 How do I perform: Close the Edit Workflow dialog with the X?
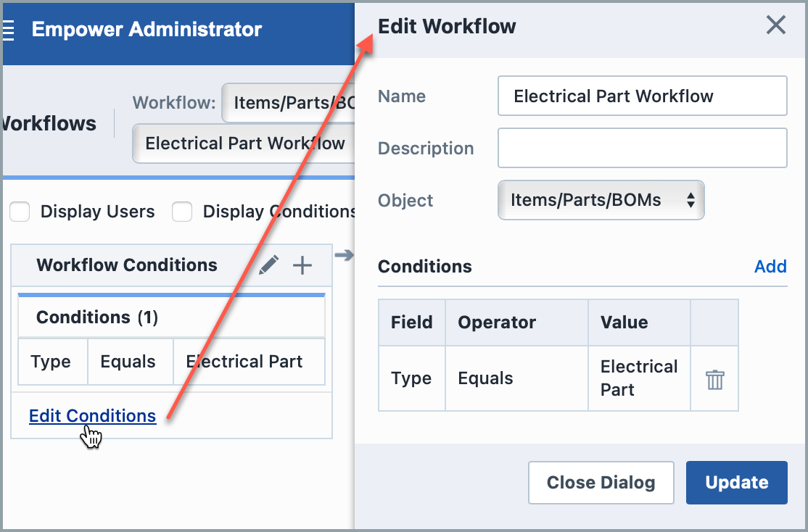click(775, 25)
